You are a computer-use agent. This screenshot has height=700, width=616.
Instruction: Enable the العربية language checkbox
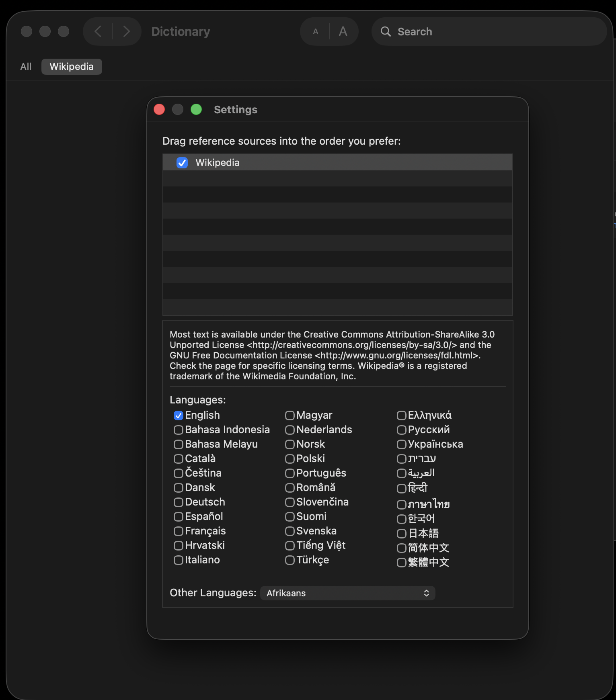click(402, 473)
